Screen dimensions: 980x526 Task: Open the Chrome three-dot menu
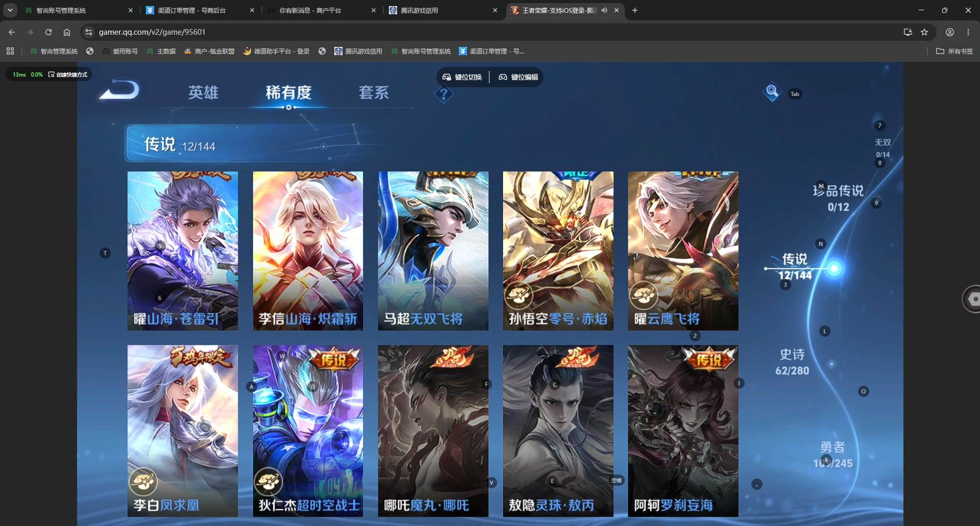click(x=968, y=32)
